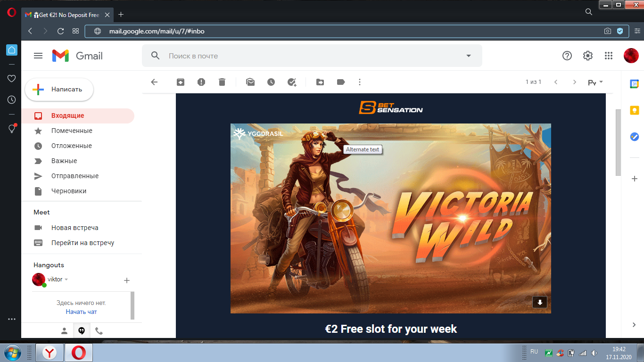The height and width of the screenshot is (362, 644).
Task: Open Hangouts phone calls tab
Action: coord(99,331)
